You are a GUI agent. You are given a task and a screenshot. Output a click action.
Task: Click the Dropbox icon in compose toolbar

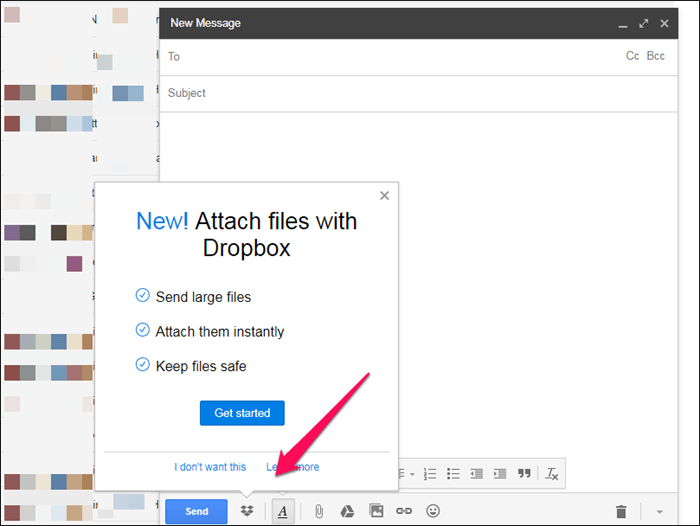247,511
